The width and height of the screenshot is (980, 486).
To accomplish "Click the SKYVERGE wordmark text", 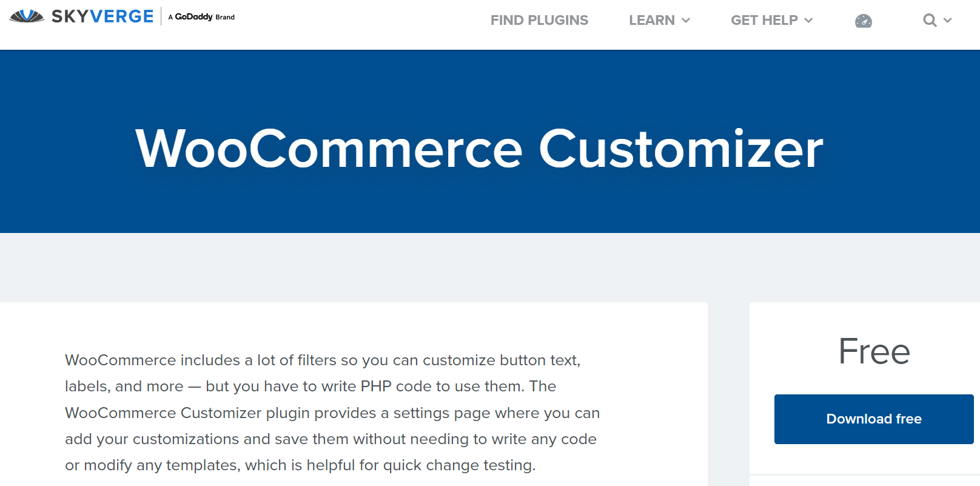I will point(102,16).
